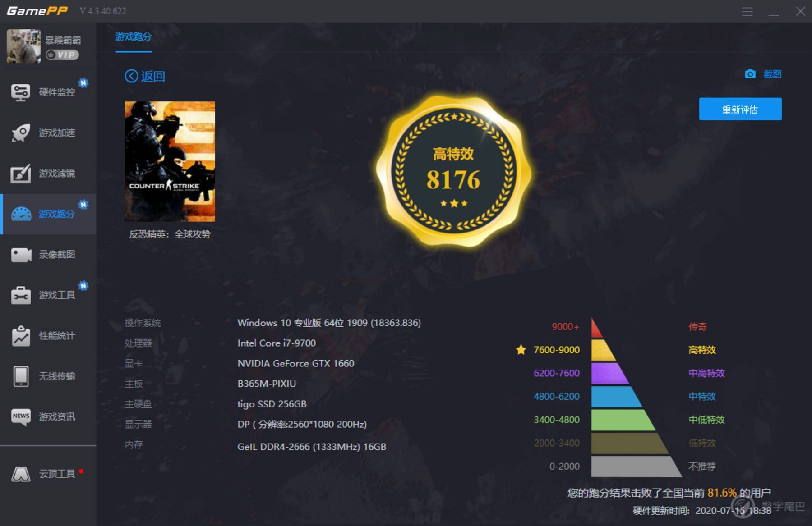This screenshot has width=812, height=526.
Task: Switch to the 游戏跑分 tab
Action: (133, 37)
